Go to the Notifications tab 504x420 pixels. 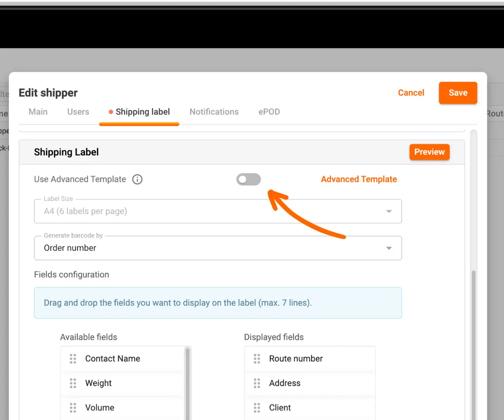(x=214, y=112)
